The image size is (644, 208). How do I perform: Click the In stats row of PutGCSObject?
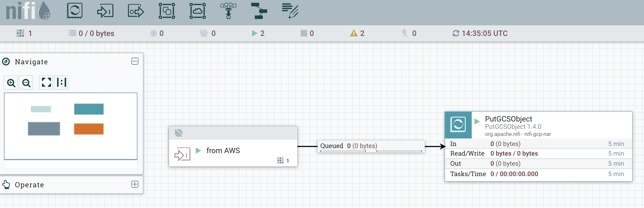[x=539, y=144]
